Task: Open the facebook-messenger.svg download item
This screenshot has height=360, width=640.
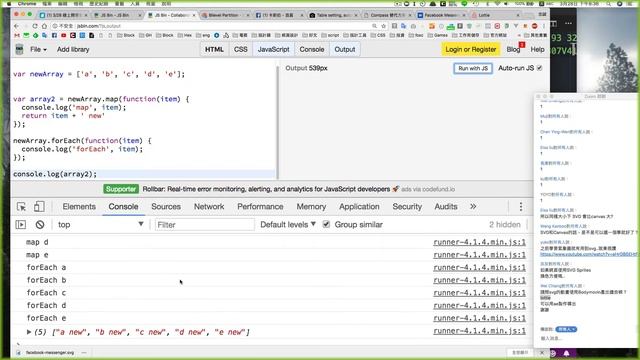Action: [x=50, y=353]
